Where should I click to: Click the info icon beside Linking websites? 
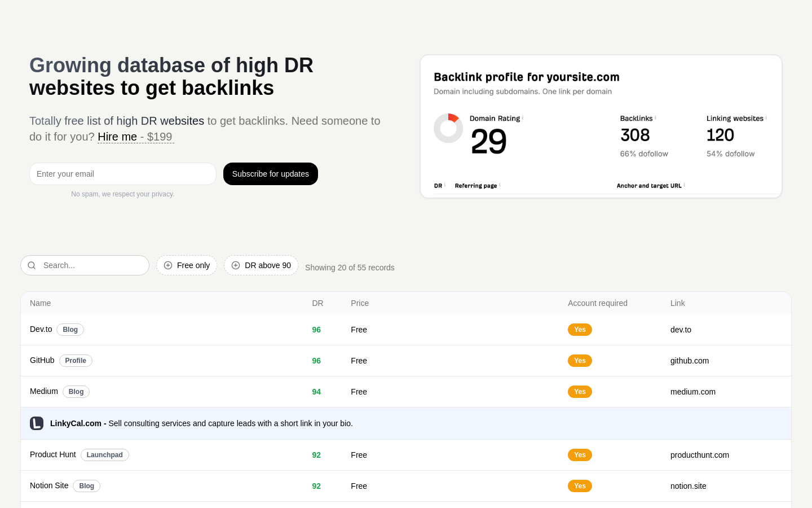pos(766,117)
